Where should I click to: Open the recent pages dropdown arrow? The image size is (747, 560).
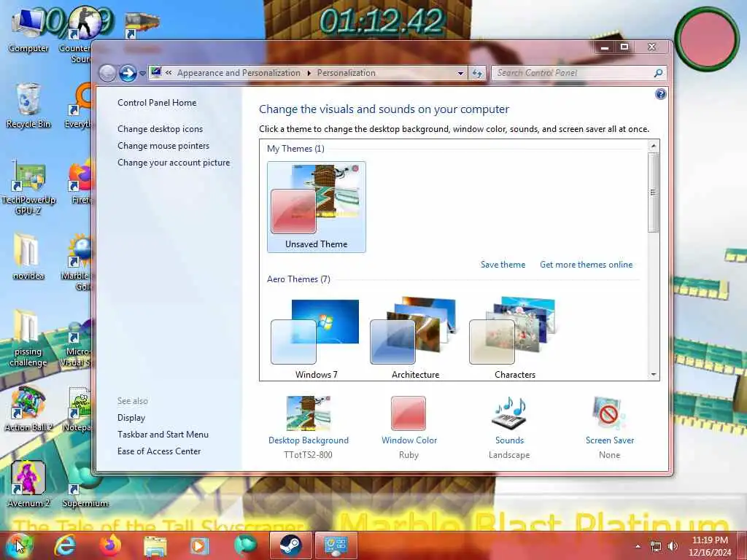coord(142,74)
